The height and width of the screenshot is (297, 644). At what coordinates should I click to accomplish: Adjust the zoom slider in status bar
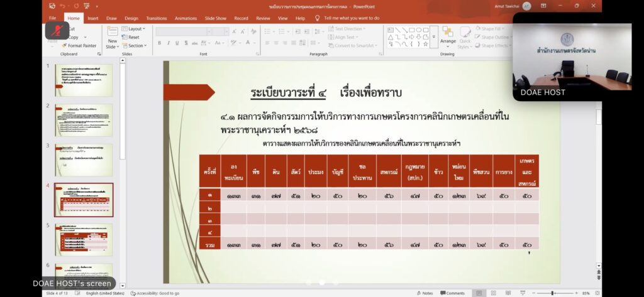tap(553, 293)
